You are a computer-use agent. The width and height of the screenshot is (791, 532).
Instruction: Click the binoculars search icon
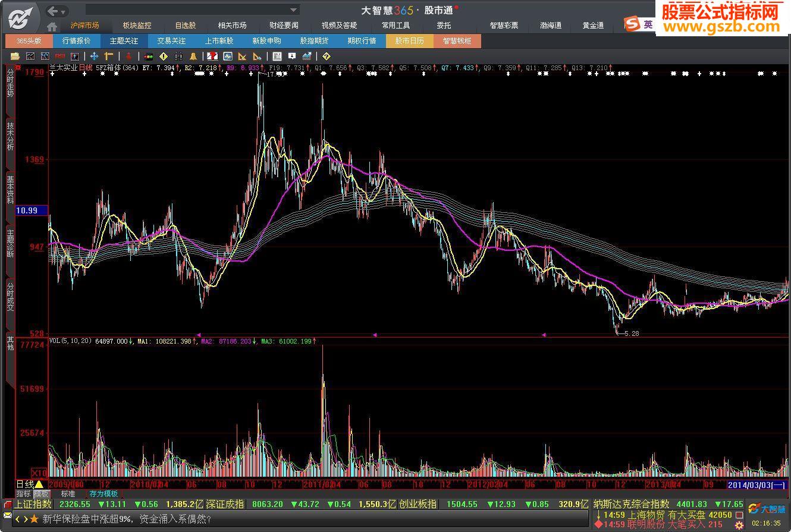[178, 56]
